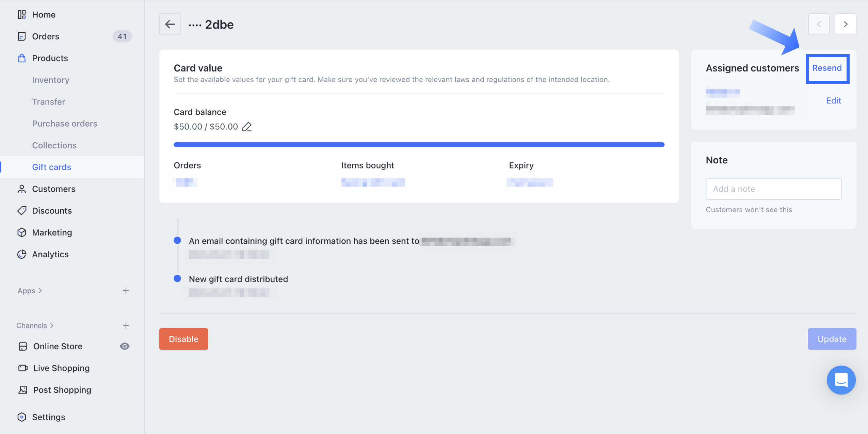Click the back arrow button

[170, 24]
